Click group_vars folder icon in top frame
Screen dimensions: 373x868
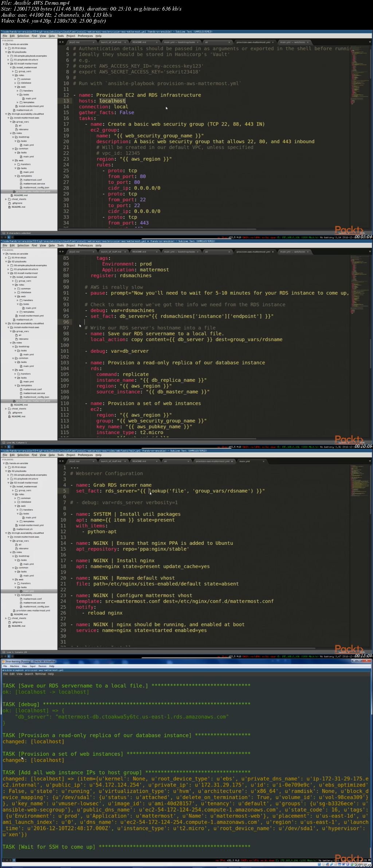17,71
